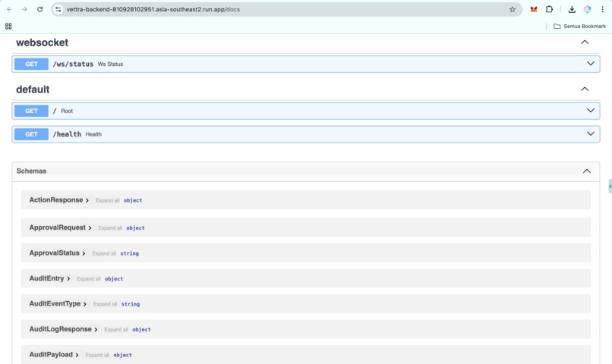Click GET badge of /health endpoint
The height and width of the screenshot is (364, 612).
[31, 134]
